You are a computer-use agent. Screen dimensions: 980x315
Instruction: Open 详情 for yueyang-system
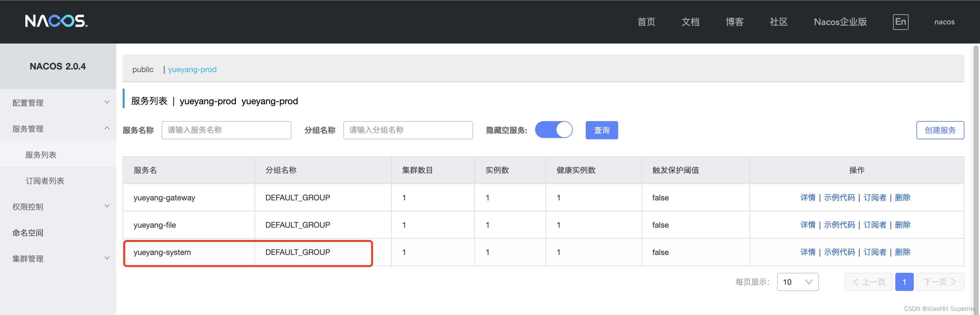coord(808,252)
